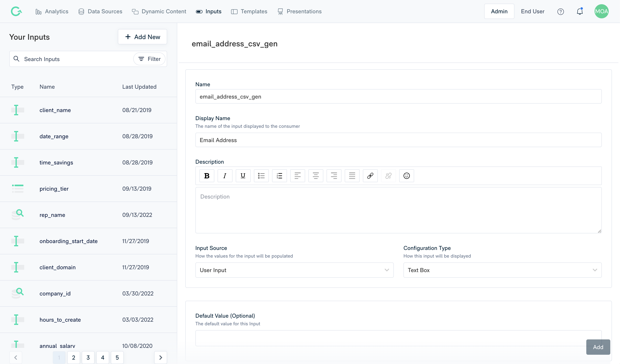The height and width of the screenshot is (364, 620).
Task: Click the Name input field
Action: pos(398,96)
